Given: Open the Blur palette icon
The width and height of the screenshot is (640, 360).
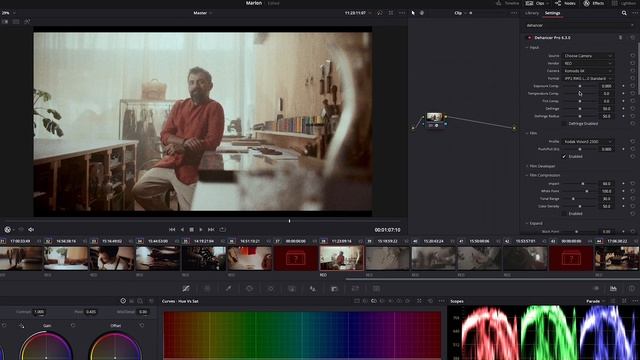Looking at the screenshot, I should 313,289.
